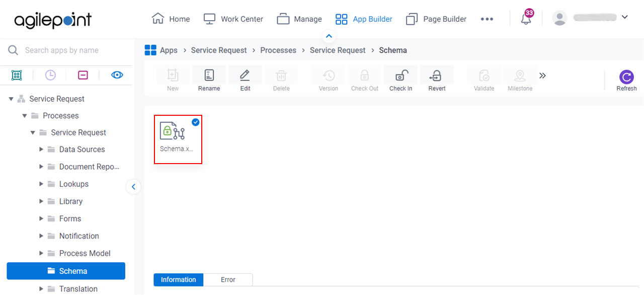This screenshot has height=295, width=644.
Task: Click the Service Request root hierarchy icon
Action: (21, 99)
